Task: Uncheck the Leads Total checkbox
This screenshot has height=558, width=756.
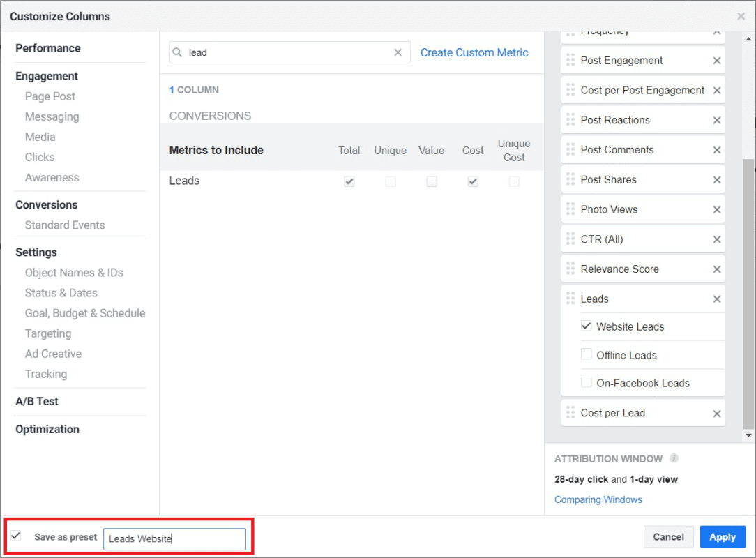Action: pyautogui.click(x=349, y=181)
